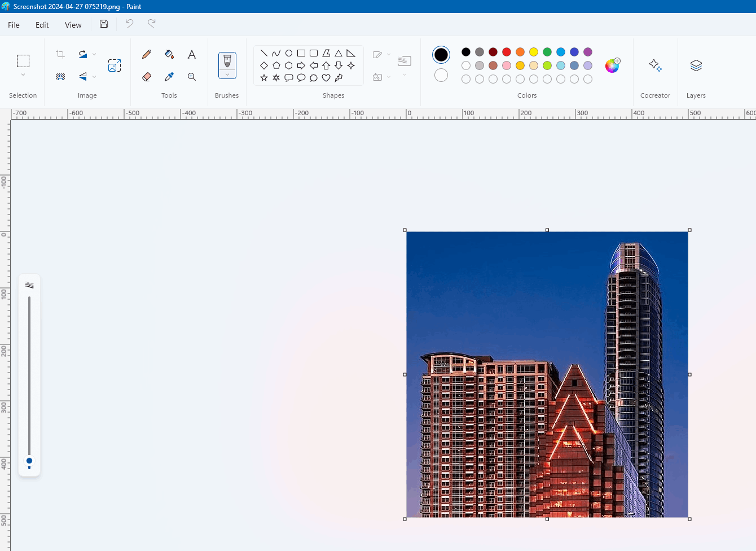Image resolution: width=756 pixels, height=551 pixels.
Task: Open the custom color editor
Action: (612, 65)
